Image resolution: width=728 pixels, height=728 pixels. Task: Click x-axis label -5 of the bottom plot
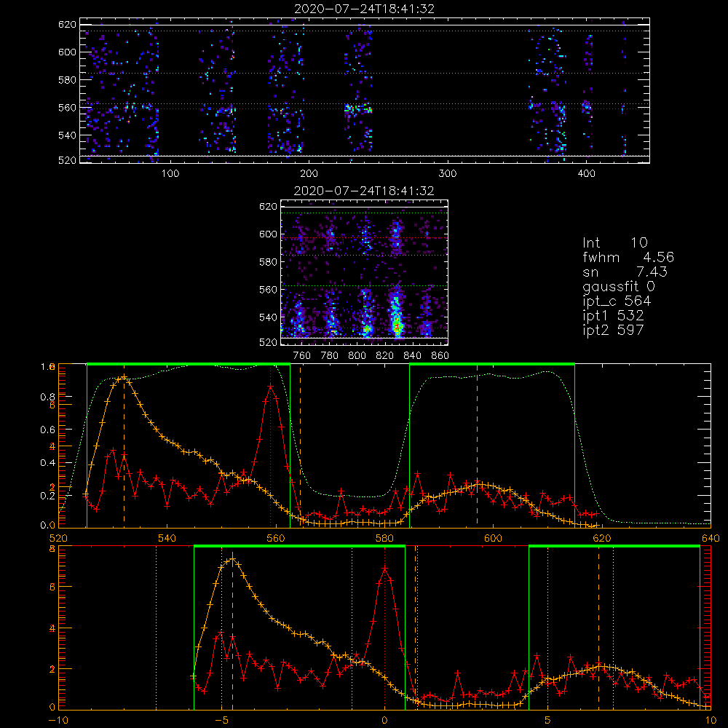[x=221, y=721]
